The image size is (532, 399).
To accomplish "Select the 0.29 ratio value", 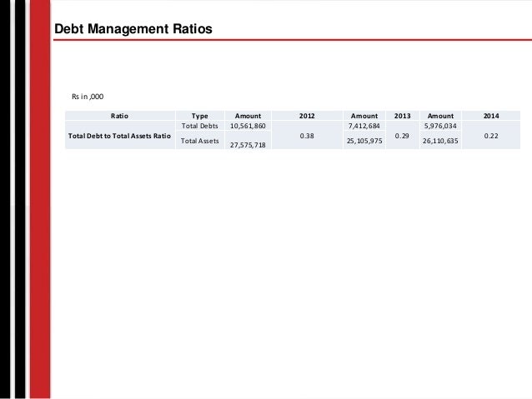I will [402, 136].
